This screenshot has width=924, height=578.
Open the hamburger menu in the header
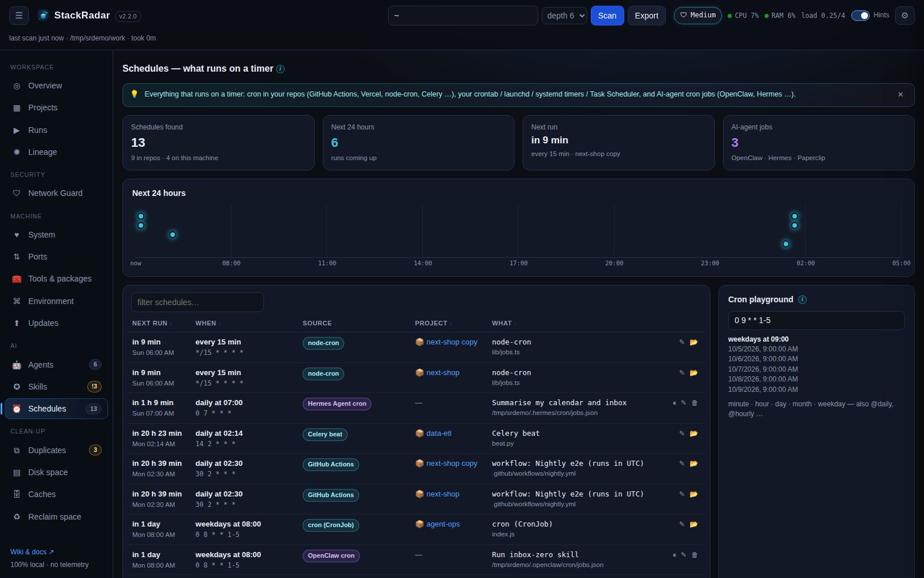pos(18,16)
